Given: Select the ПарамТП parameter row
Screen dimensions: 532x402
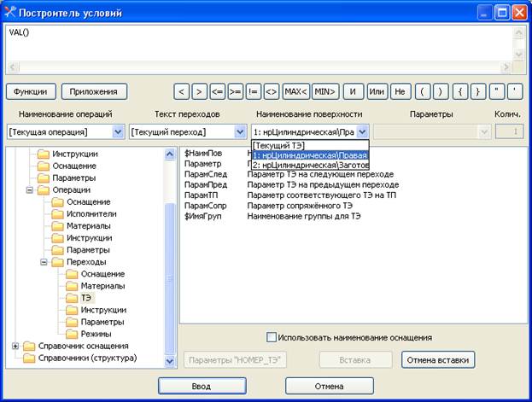Looking at the screenshot, I should click(290, 195).
